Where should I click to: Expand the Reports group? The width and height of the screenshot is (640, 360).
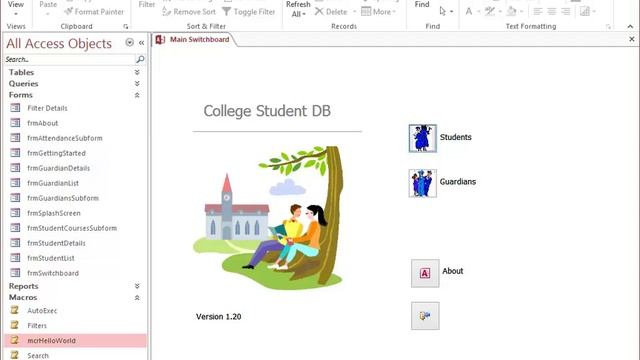coord(137,286)
